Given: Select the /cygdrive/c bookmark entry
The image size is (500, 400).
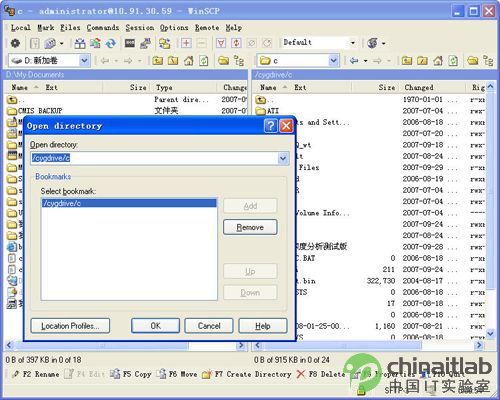Looking at the screenshot, I should click(129, 203).
